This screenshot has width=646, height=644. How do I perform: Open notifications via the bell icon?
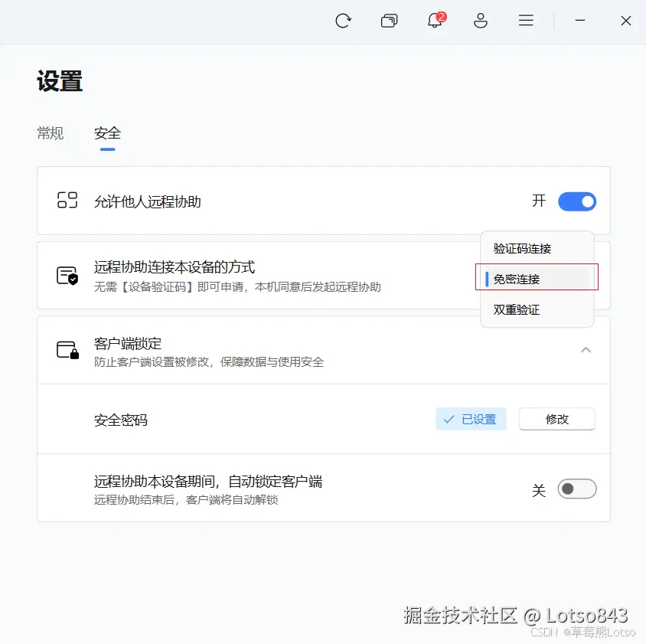coord(433,22)
